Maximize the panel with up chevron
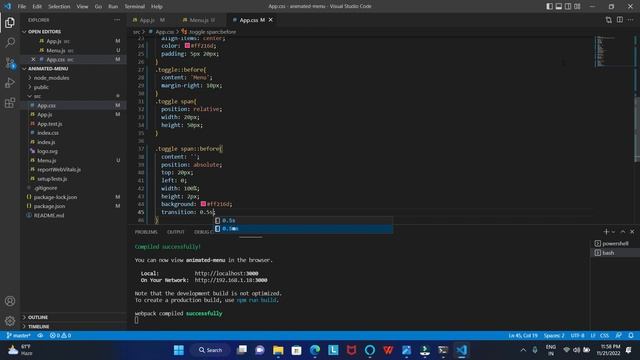 (x=623, y=231)
